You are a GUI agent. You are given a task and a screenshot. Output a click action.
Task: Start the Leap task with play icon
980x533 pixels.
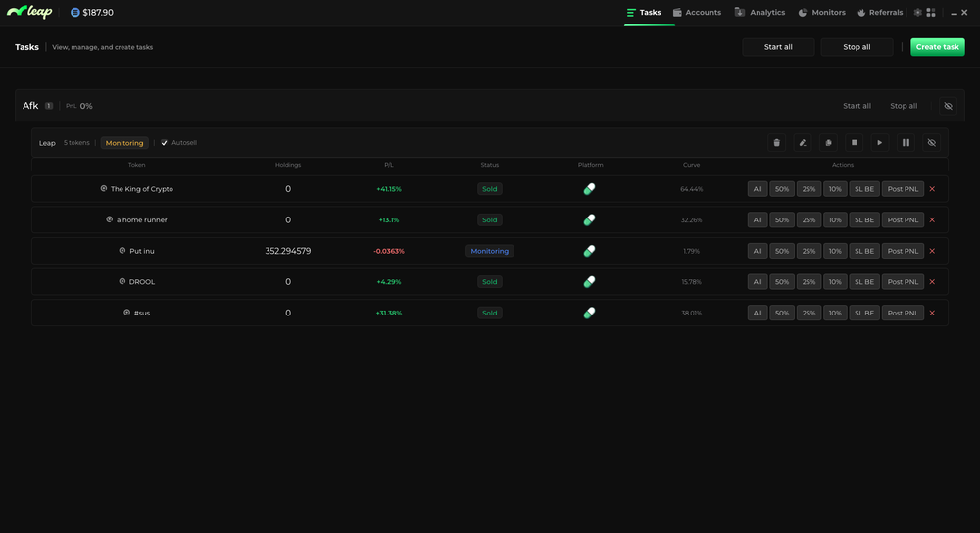coord(880,143)
